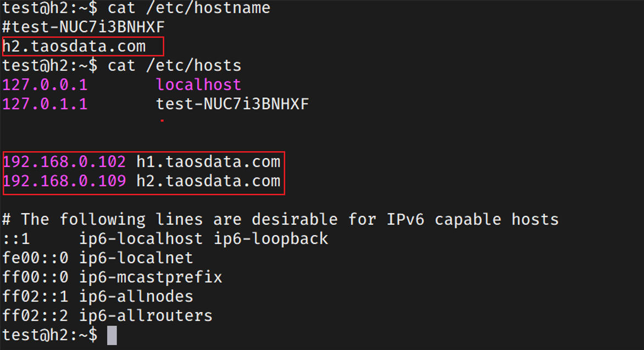Click test-NUC7i3BNHXF in hosts output
Viewport: 644px width, 350px height.
click(x=232, y=104)
